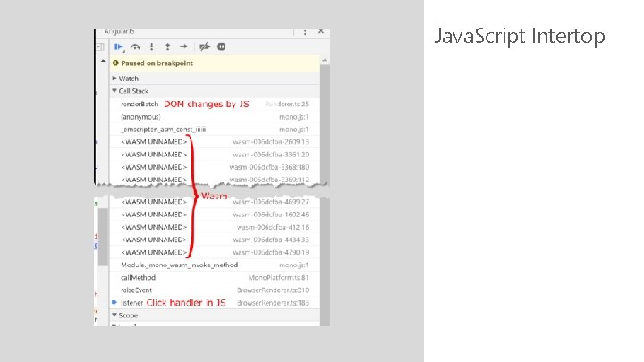Select the listener stack frame
Screen dimensions: 644x362
click(215, 303)
